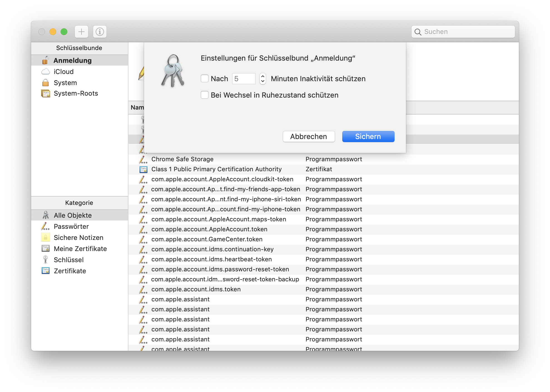550x392 pixels.
Task: Click the Abbrechen button
Action: (309, 137)
